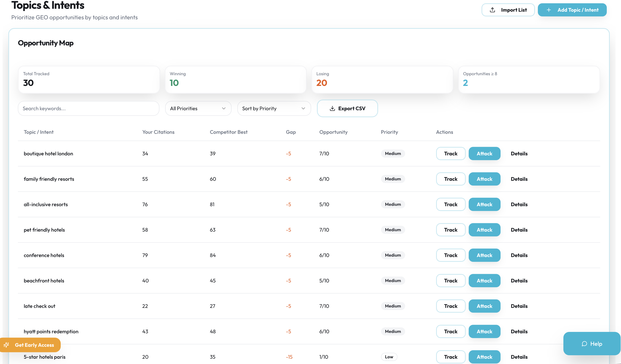621x364 pixels.
Task: Click the plus icon on Add Topic / Intent
Action: [549, 10]
